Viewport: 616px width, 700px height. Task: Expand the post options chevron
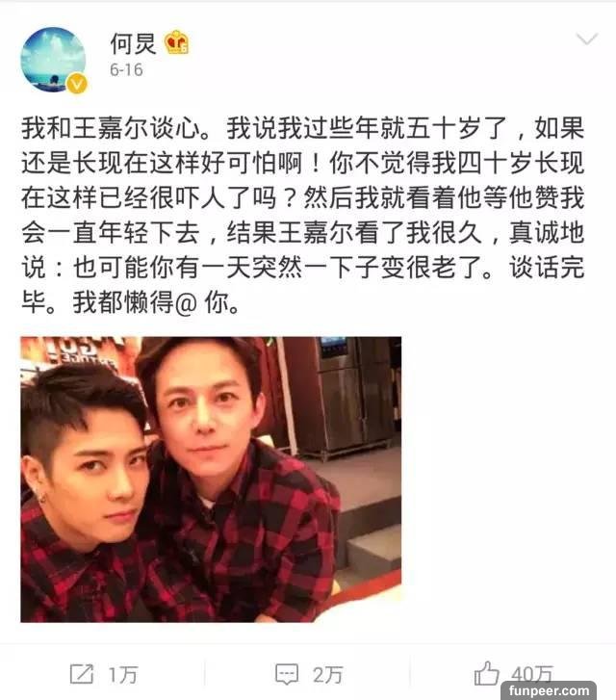point(587,39)
